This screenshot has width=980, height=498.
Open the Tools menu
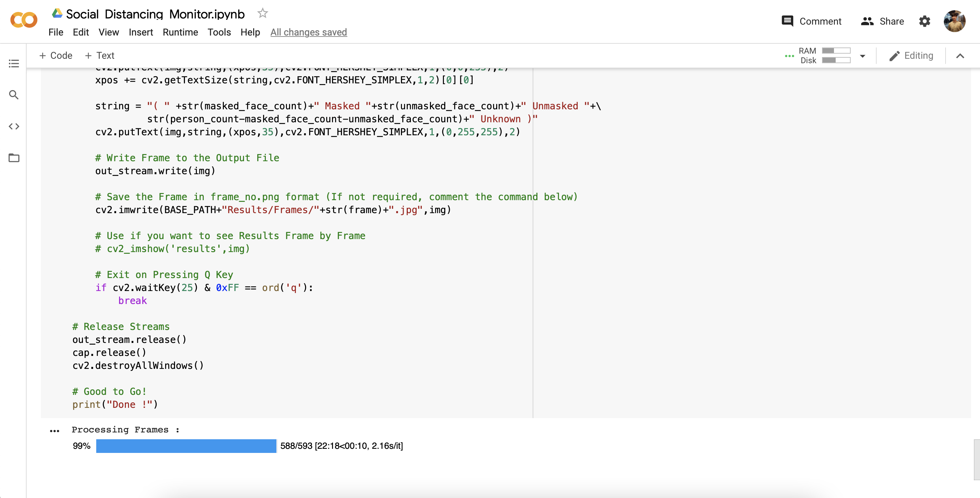coord(219,32)
